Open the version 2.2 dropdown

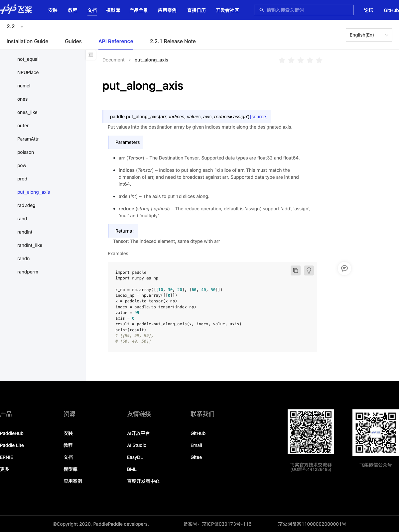(x=15, y=27)
